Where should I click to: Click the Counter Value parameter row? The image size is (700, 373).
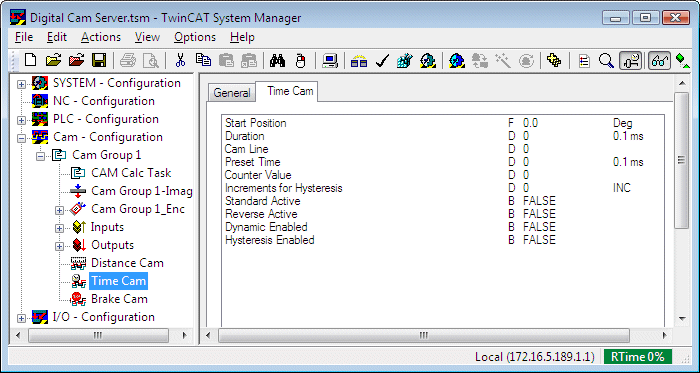tap(442, 175)
